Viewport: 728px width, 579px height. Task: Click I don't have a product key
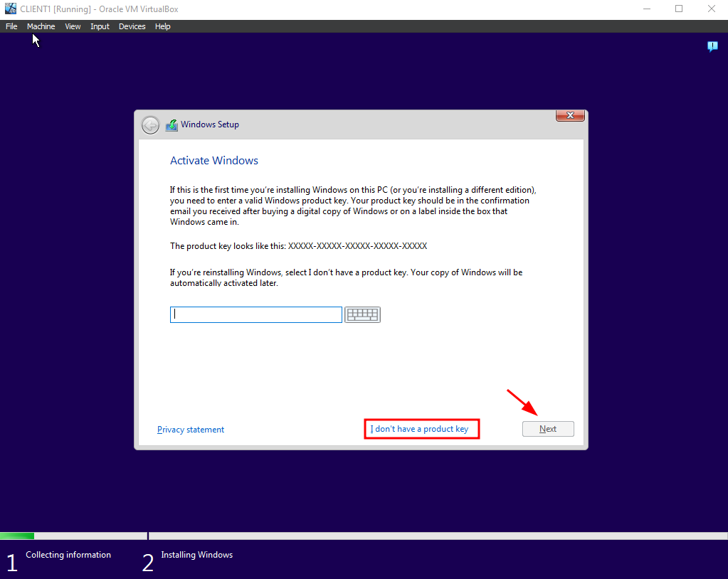click(x=419, y=429)
